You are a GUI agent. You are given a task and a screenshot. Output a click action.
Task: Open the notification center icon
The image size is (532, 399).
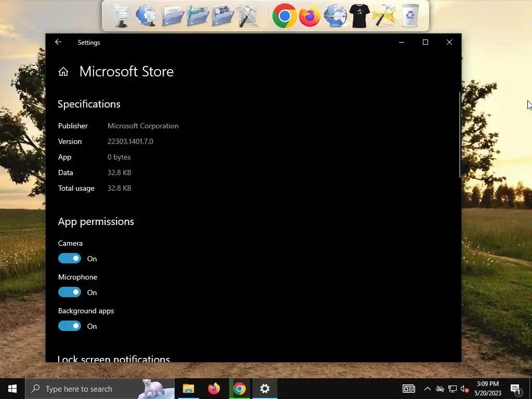click(x=515, y=389)
